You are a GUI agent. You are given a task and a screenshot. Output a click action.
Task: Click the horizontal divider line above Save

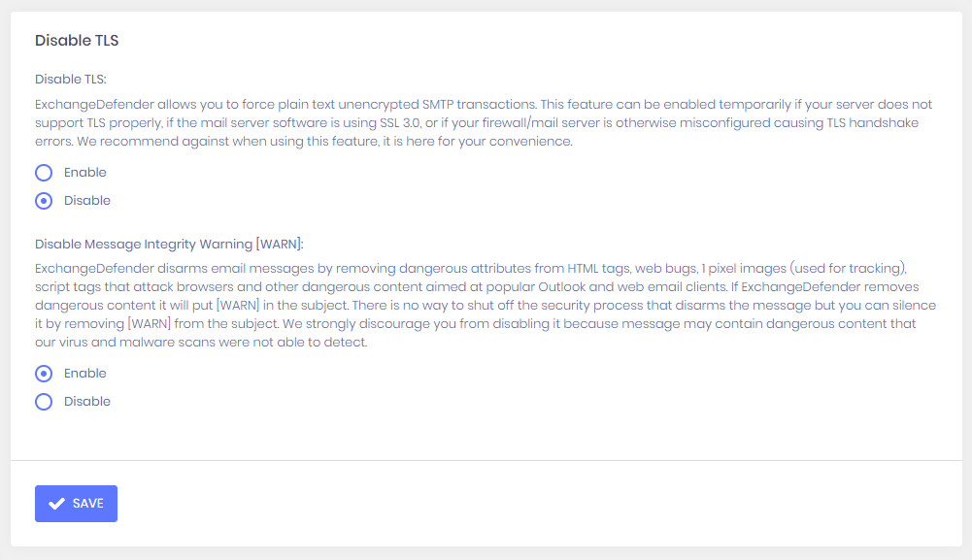click(x=486, y=460)
